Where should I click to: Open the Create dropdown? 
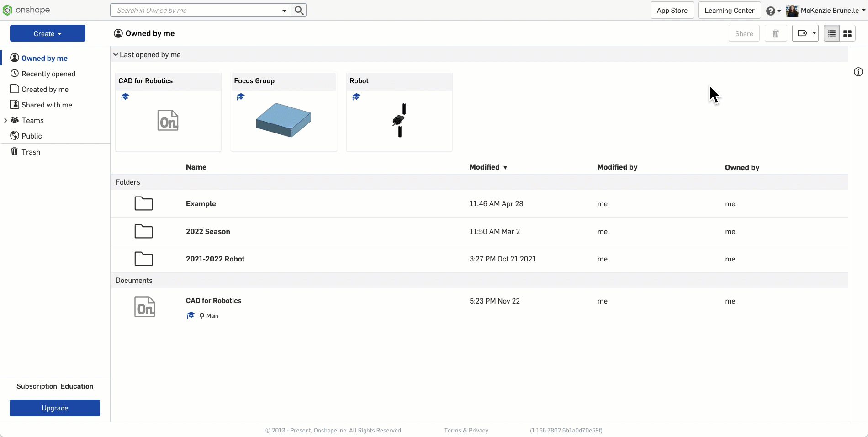[x=48, y=33]
